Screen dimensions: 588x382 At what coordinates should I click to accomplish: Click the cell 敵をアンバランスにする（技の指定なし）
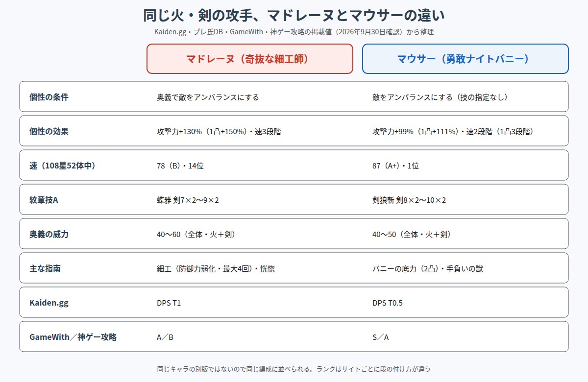440,97
